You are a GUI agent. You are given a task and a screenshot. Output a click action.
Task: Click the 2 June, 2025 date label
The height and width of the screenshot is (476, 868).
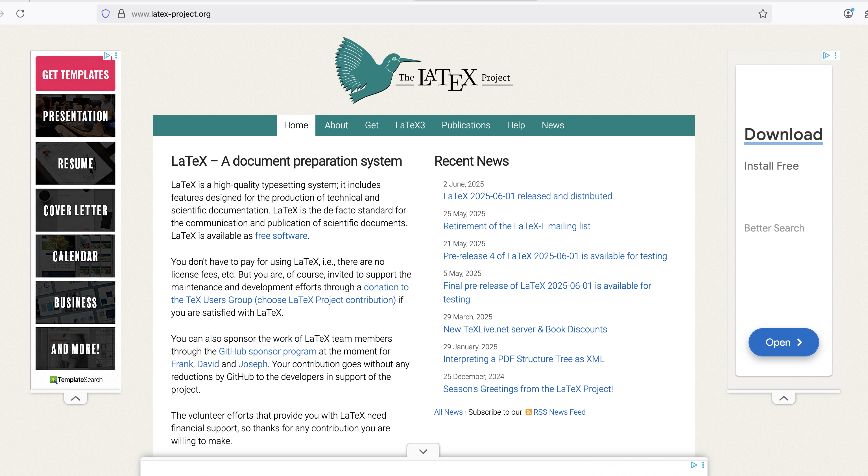[463, 184]
